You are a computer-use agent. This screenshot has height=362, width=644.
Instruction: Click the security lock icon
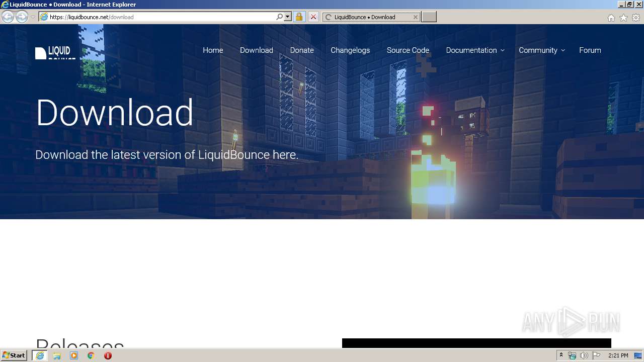point(299,17)
